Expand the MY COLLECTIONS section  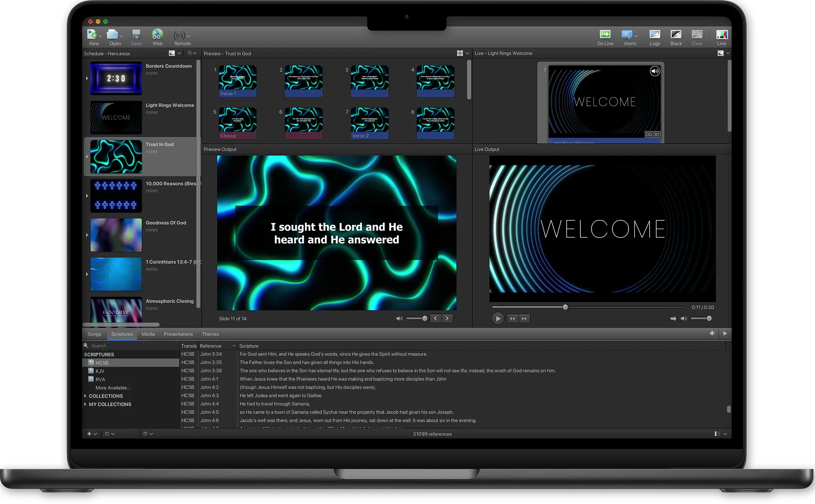coord(85,404)
